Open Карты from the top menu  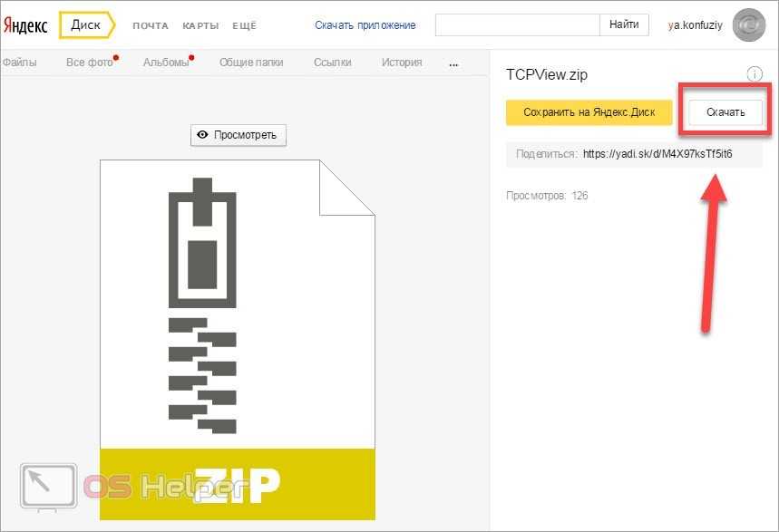point(200,26)
